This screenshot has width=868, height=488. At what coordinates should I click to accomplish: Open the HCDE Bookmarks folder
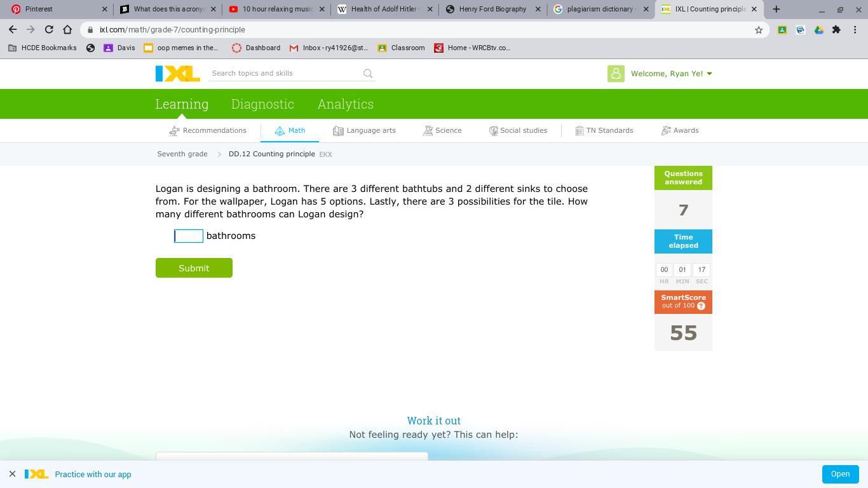pyautogui.click(x=43, y=48)
